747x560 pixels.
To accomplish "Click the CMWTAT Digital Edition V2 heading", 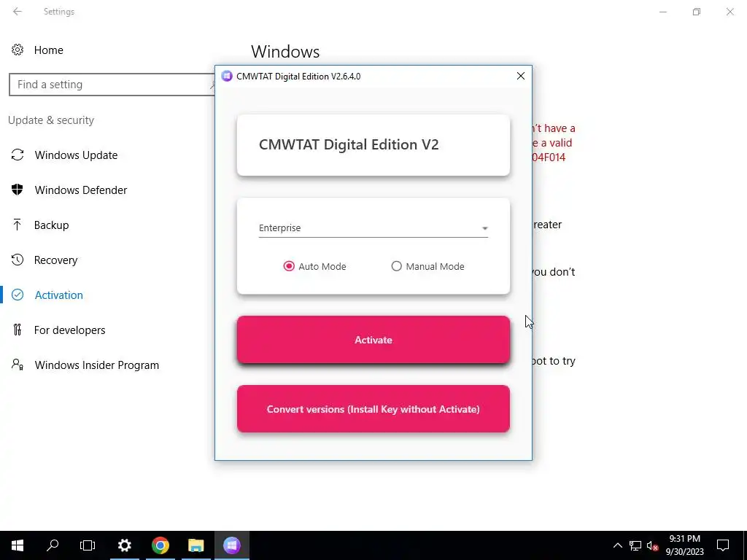I will pyautogui.click(x=349, y=144).
